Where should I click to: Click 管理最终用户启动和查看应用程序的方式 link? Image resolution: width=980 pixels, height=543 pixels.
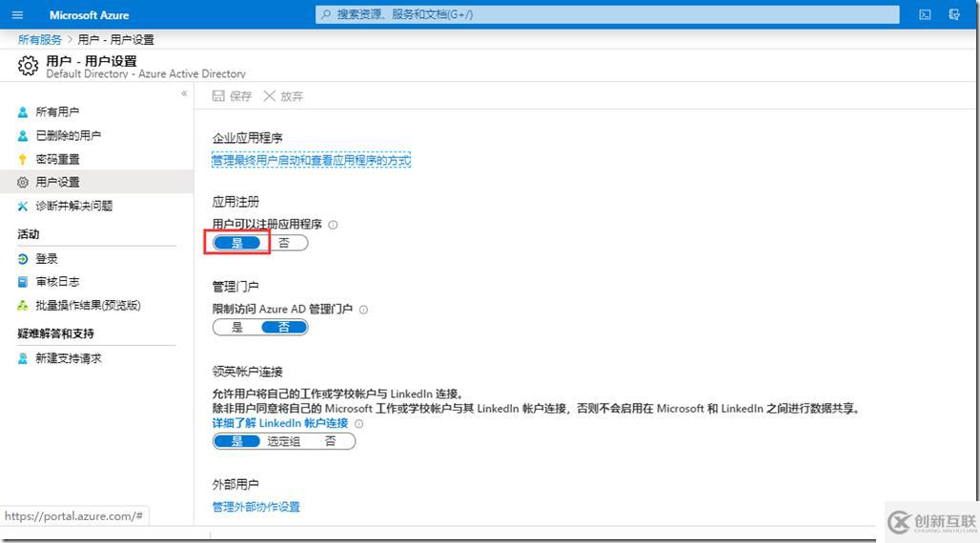tap(311, 161)
